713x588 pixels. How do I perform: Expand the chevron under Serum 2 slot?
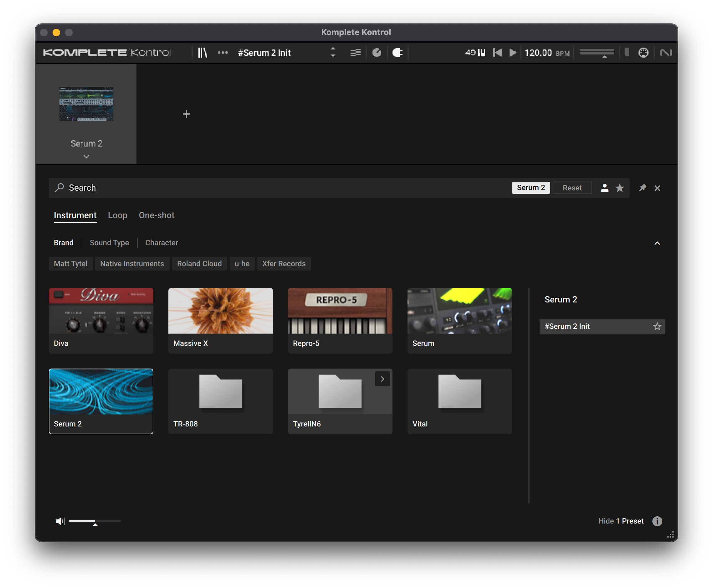[86, 157]
